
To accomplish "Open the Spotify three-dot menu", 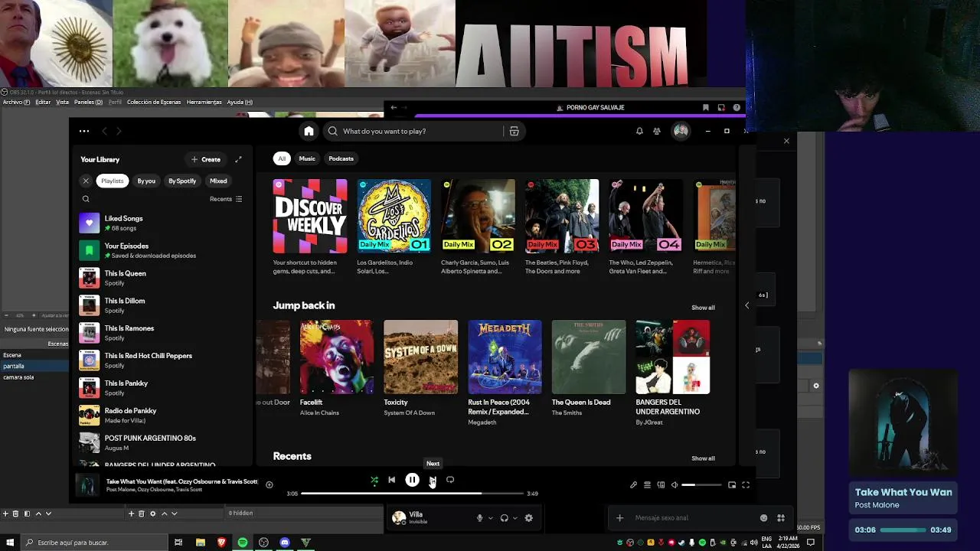I will tap(84, 131).
